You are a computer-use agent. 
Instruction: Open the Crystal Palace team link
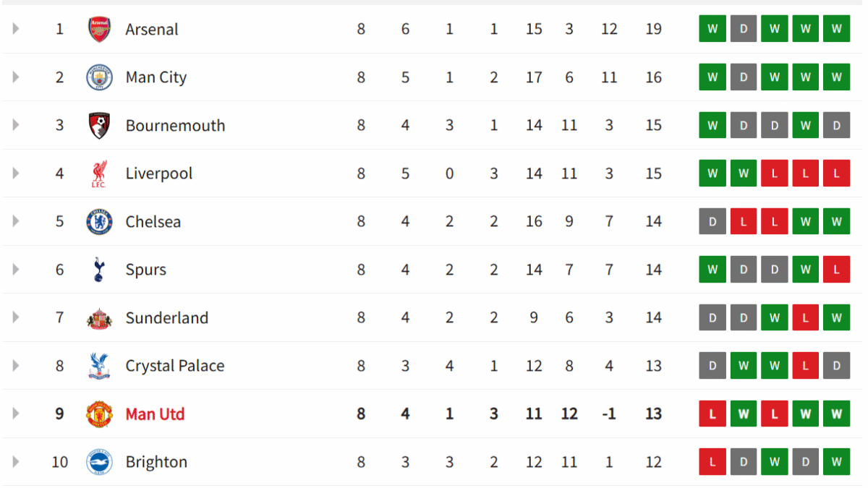(174, 366)
